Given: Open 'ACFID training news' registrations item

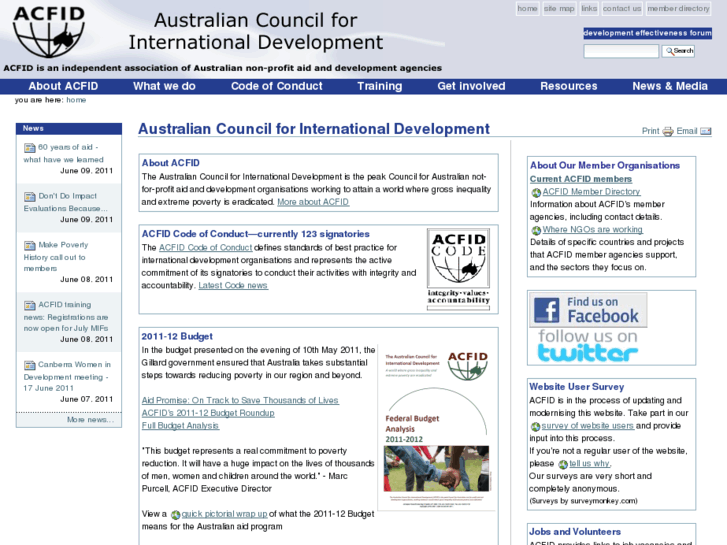Looking at the screenshot, I should point(66,316).
